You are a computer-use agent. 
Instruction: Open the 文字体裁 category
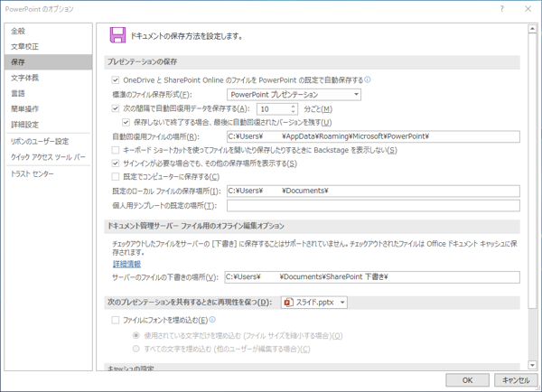pyautogui.click(x=49, y=78)
